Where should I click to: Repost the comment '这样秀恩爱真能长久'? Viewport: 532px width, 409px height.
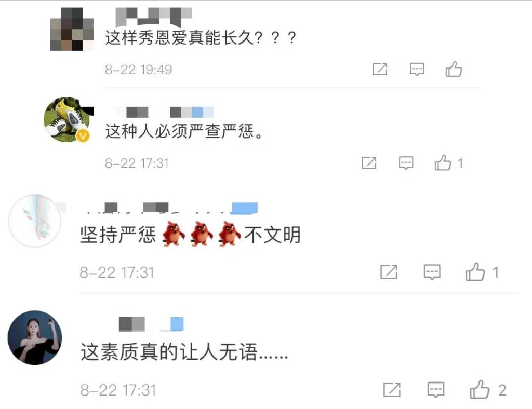click(380, 69)
